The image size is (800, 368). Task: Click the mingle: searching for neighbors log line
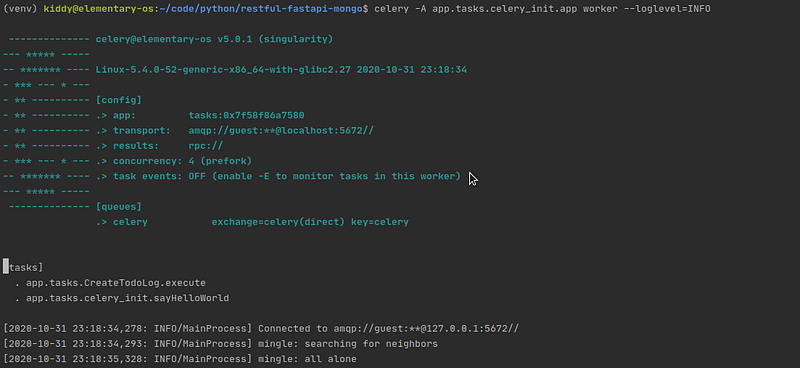click(x=220, y=344)
